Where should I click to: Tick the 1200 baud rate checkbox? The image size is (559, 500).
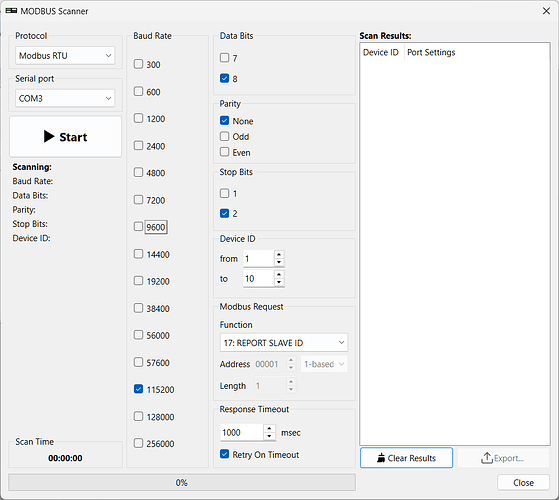pos(138,118)
